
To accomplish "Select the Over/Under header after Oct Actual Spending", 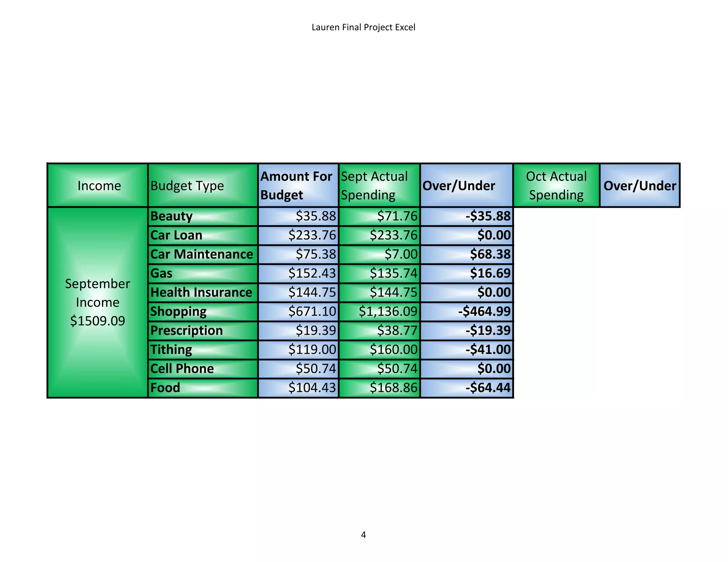I will (x=640, y=185).
